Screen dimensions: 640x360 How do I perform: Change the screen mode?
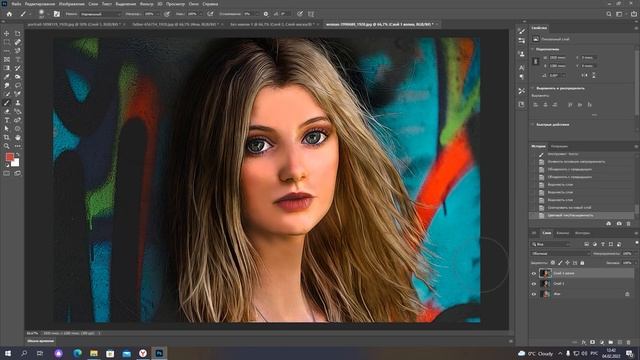click(18, 173)
